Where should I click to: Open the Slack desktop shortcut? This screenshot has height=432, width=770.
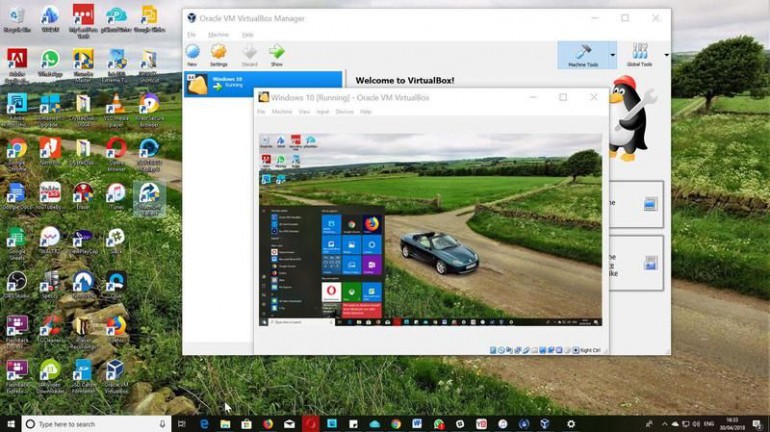[x=116, y=241]
